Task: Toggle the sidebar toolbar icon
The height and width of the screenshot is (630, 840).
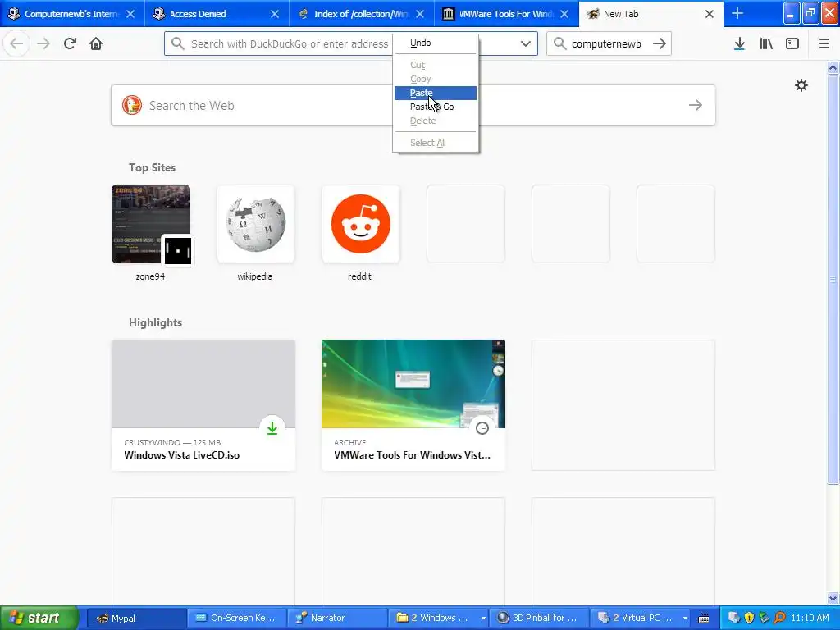Action: point(792,43)
